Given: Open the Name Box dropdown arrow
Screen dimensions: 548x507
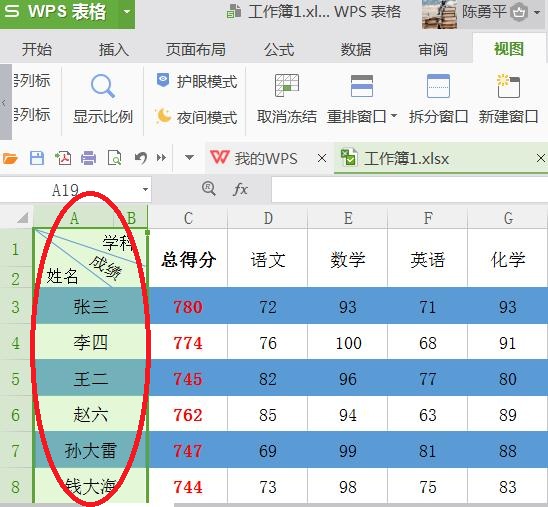Looking at the screenshot, I should 145,190.
